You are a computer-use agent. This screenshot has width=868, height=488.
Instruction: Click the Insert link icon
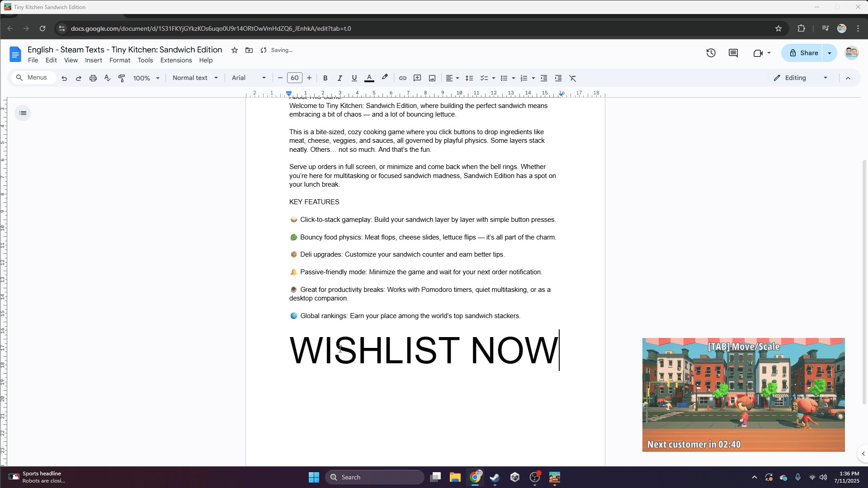pyautogui.click(x=402, y=78)
